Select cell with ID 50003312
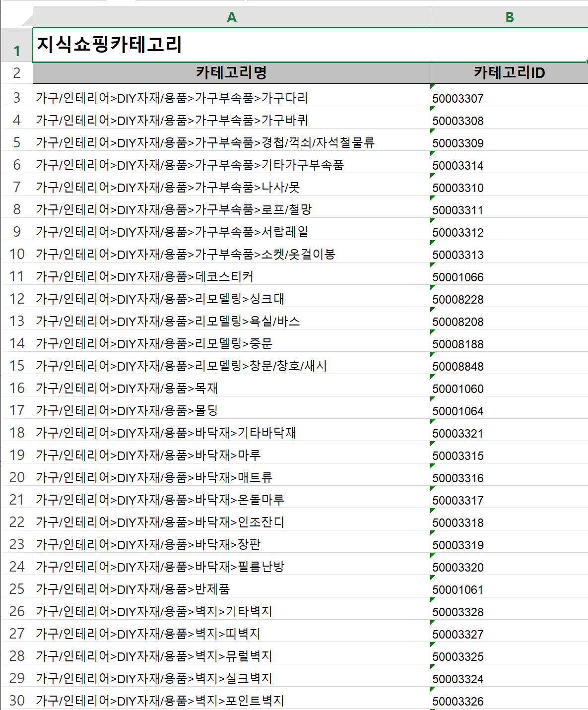The height and width of the screenshot is (710, 588). click(x=509, y=229)
